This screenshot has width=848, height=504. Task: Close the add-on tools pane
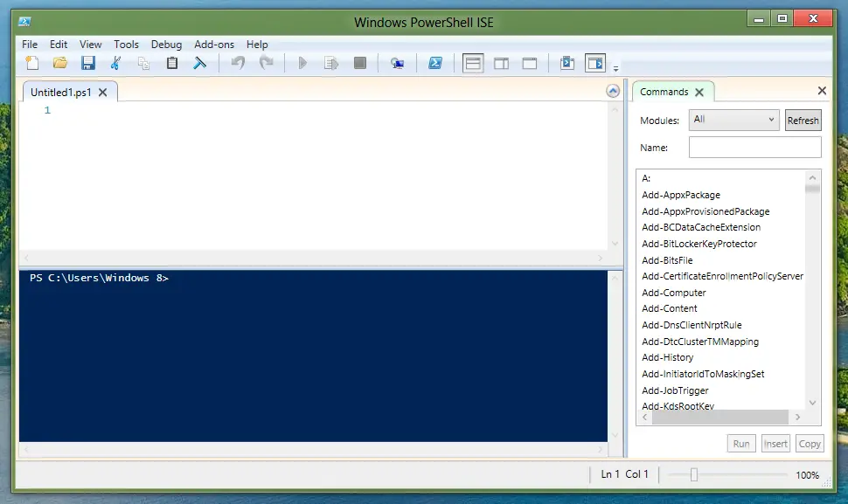(x=822, y=91)
